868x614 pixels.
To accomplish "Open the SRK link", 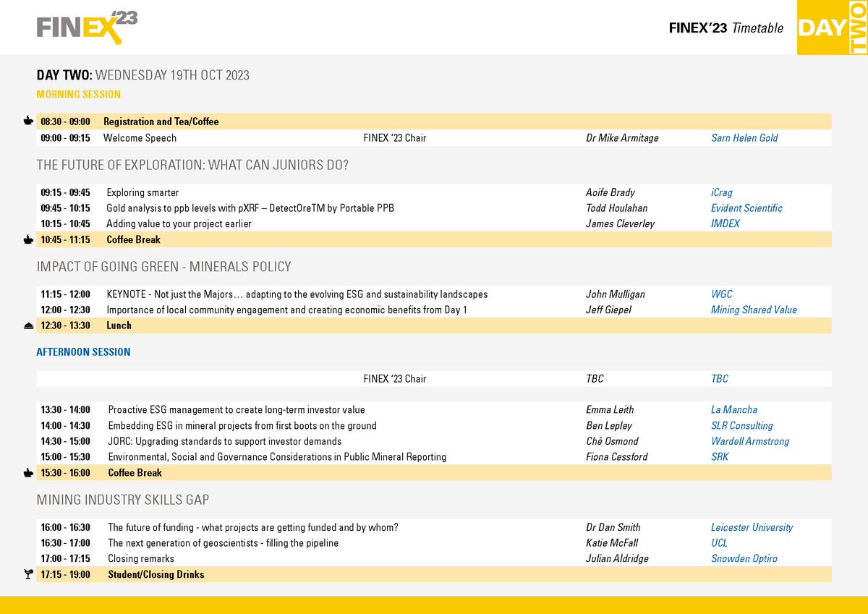I will (x=720, y=457).
